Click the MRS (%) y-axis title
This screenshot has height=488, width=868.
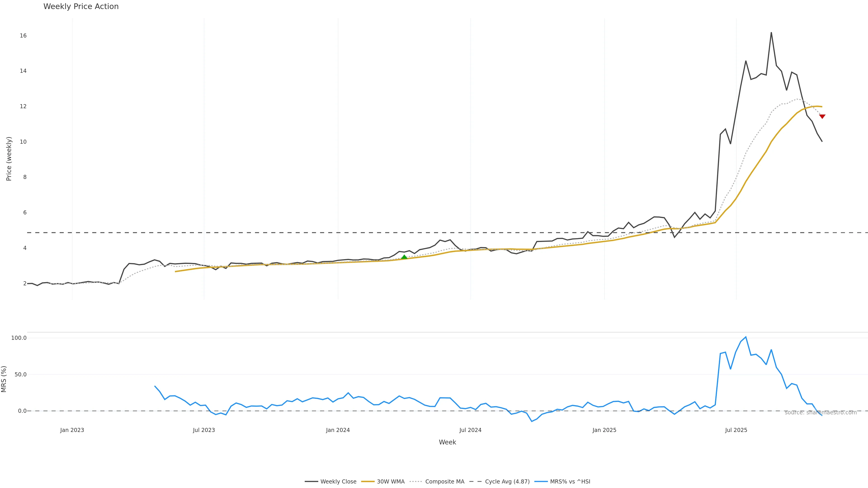click(x=4, y=379)
